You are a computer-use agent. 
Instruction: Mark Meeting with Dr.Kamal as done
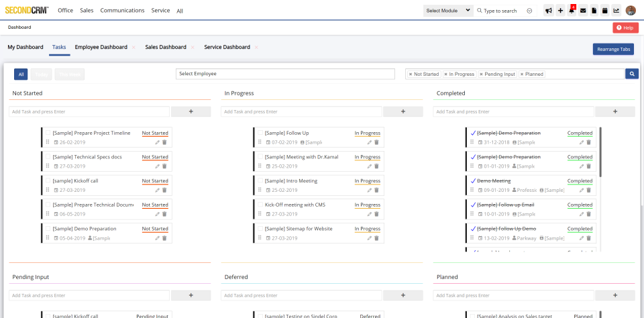[x=260, y=157]
